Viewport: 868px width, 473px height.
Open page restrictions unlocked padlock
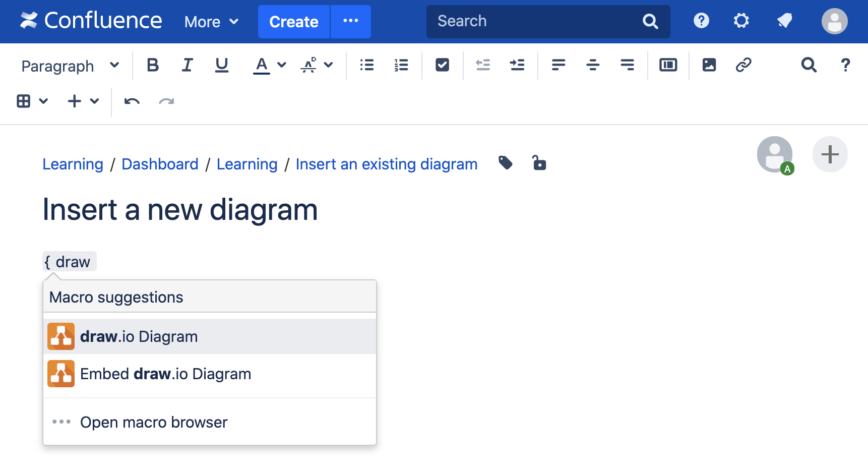point(539,163)
